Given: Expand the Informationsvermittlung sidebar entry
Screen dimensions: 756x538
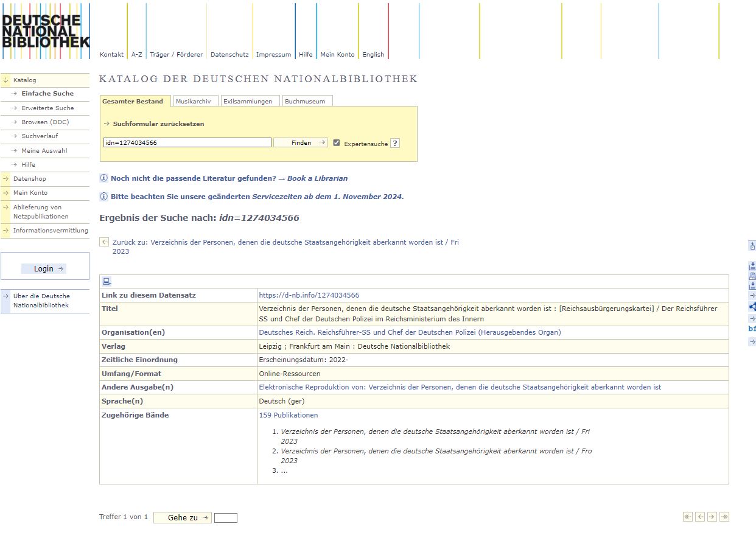Looking at the screenshot, I should click(x=6, y=231).
